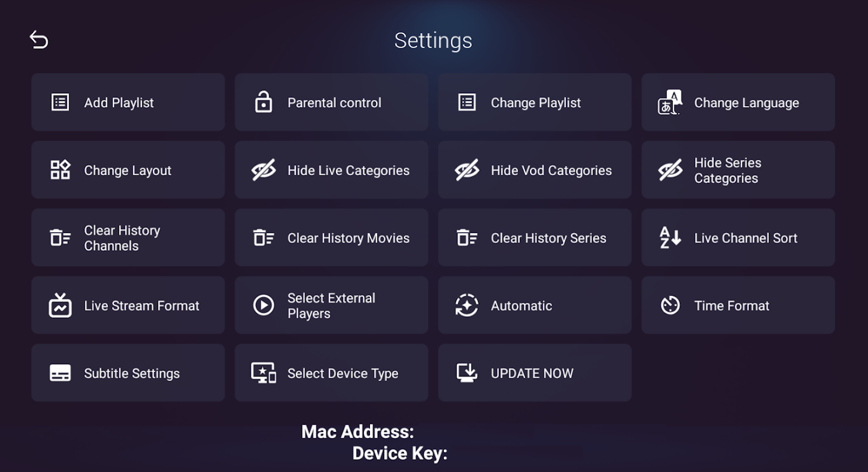Image resolution: width=868 pixels, height=472 pixels.
Task: Go back using the return arrow icon
Action: (39, 40)
